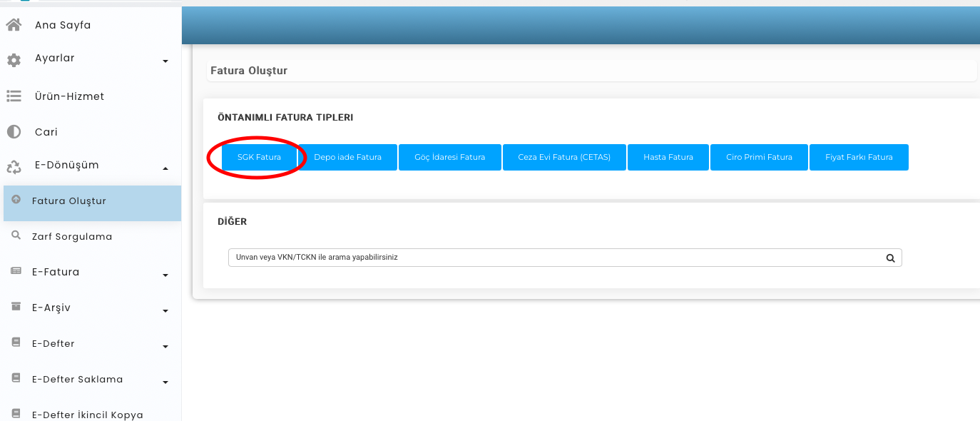Image resolution: width=980 pixels, height=421 pixels.
Task: Open the E-Defter İkincil Kopya item
Action: 87,415
